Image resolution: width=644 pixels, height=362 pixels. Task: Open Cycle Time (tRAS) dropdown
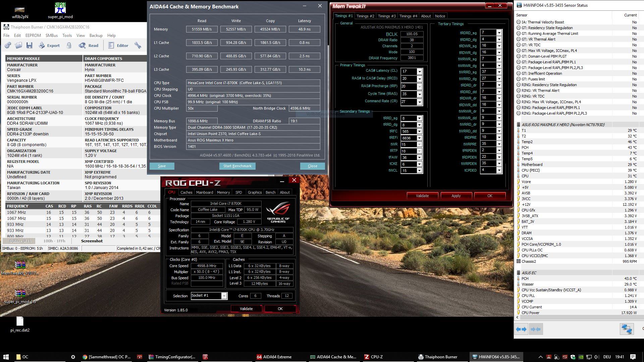coord(419,95)
